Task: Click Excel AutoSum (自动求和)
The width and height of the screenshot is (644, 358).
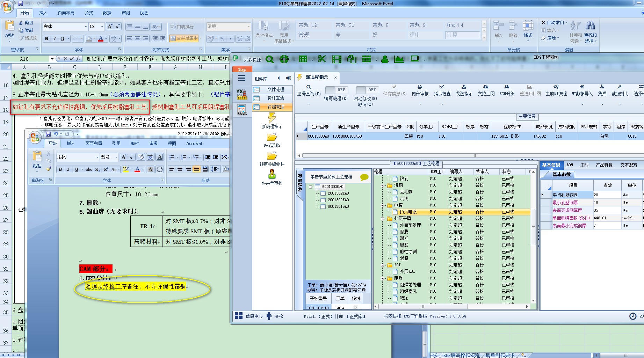Action: pyautogui.click(x=555, y=22)
